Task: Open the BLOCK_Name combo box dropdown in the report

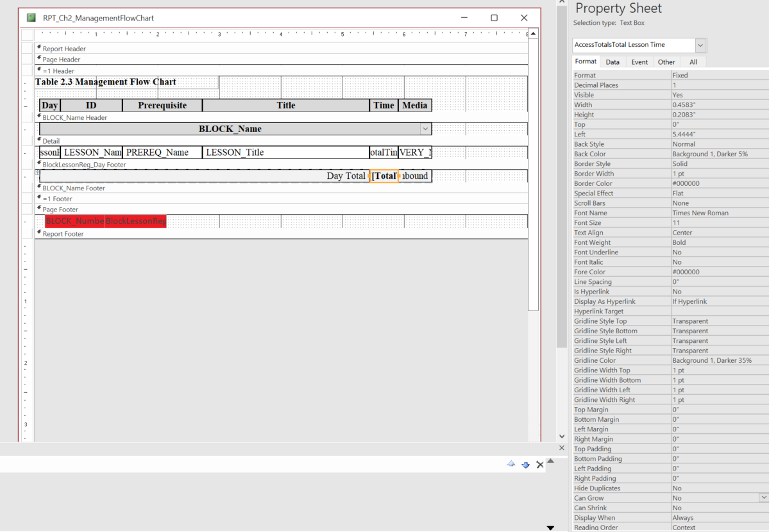Action: [x=426, y=128]
